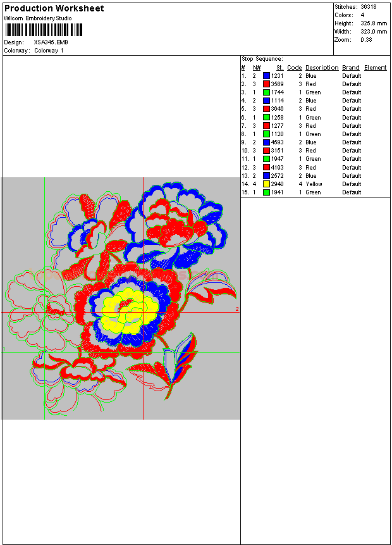Click the 'Wilcom Embroidery Studio' text
This screenshot has width=392, height=545.
coord(38,18)
